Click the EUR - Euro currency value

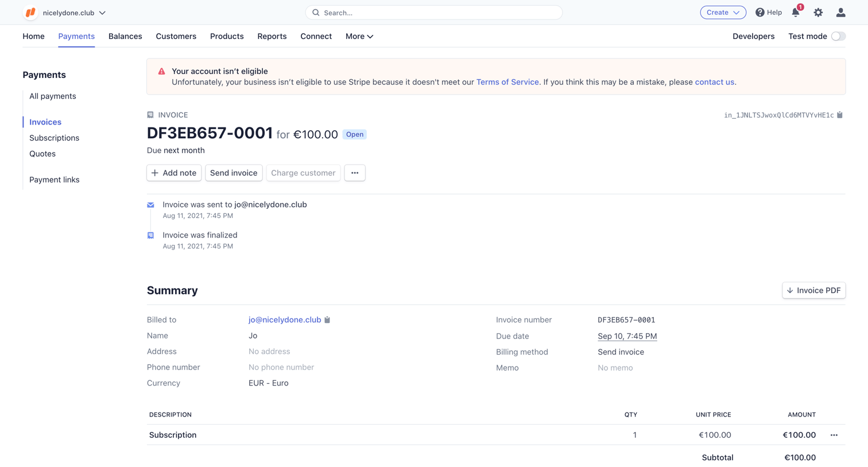tap(269, 383)
